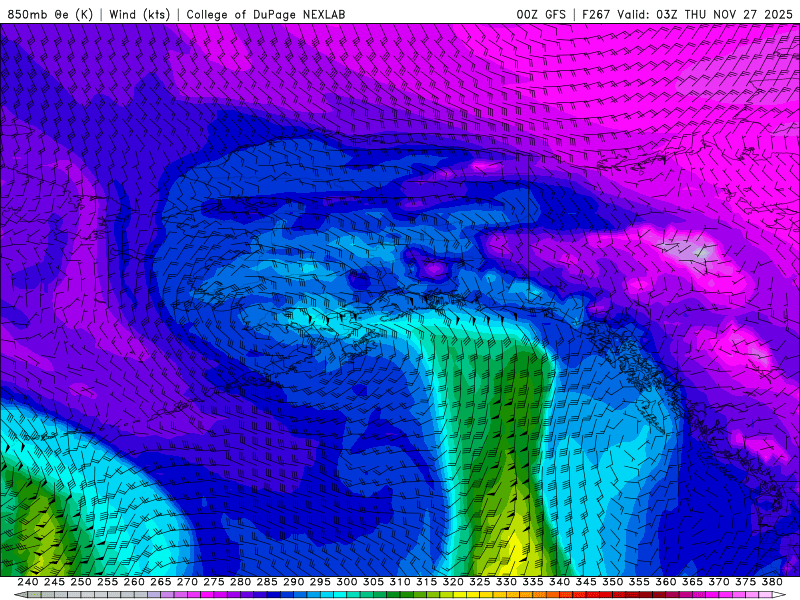Select the 250 scale label

[x=81, y=582]
